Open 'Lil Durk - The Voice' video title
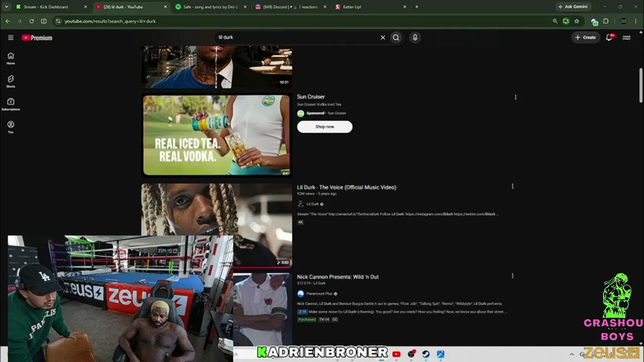 pos(347,187)
